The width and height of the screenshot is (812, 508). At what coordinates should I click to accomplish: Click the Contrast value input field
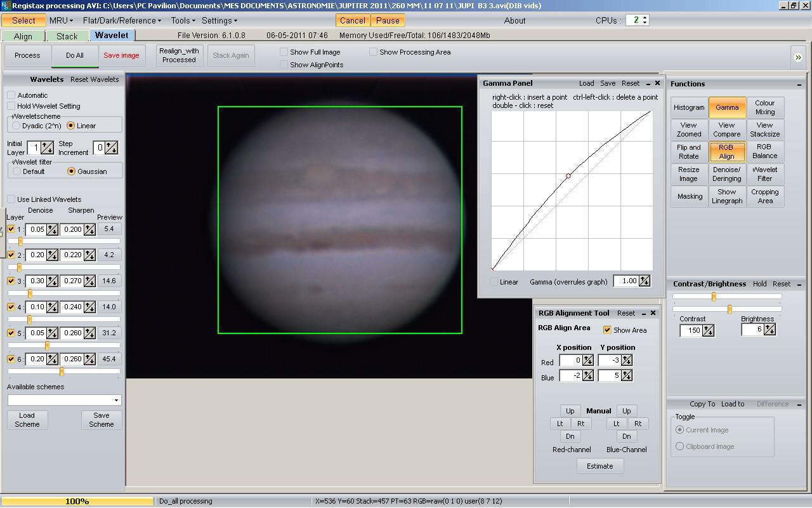coord(691,330)
